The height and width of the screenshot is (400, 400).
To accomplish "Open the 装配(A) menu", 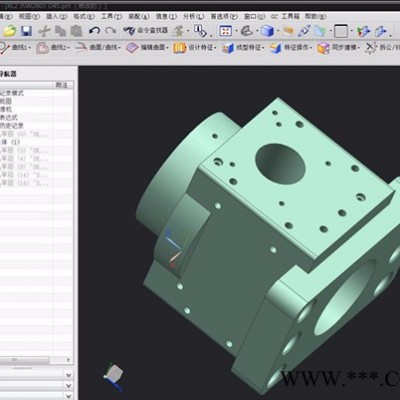I will [x=139, y=16].
